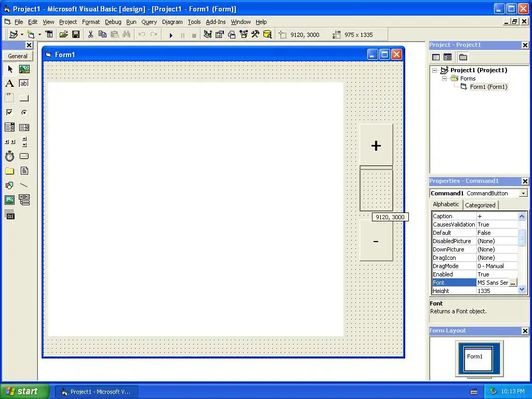Click View Object in Project panel
The height and width of the screenshot is (399, 532).
point(447,57)
